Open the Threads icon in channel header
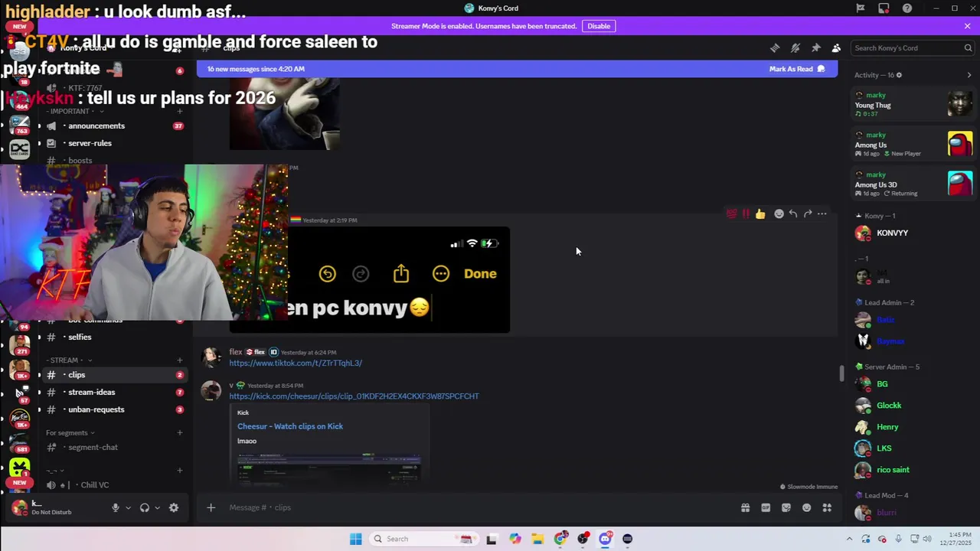 (x=775, y=48)
